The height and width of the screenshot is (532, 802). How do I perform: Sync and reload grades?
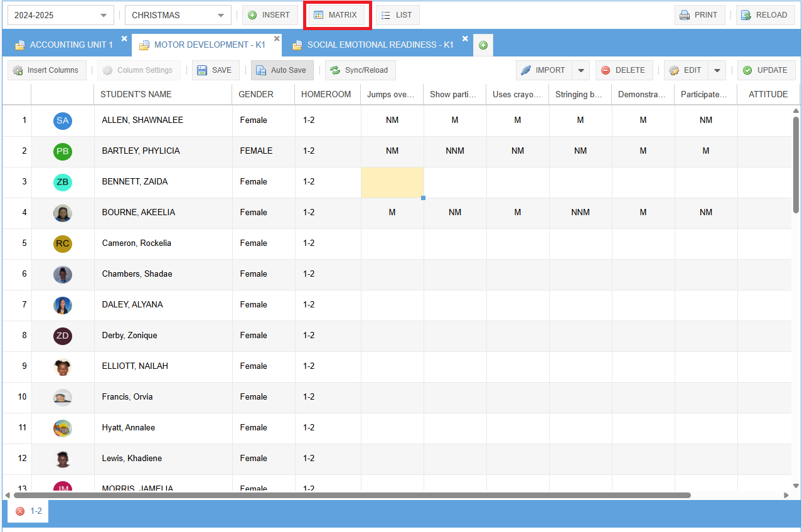tap(360, 70)
